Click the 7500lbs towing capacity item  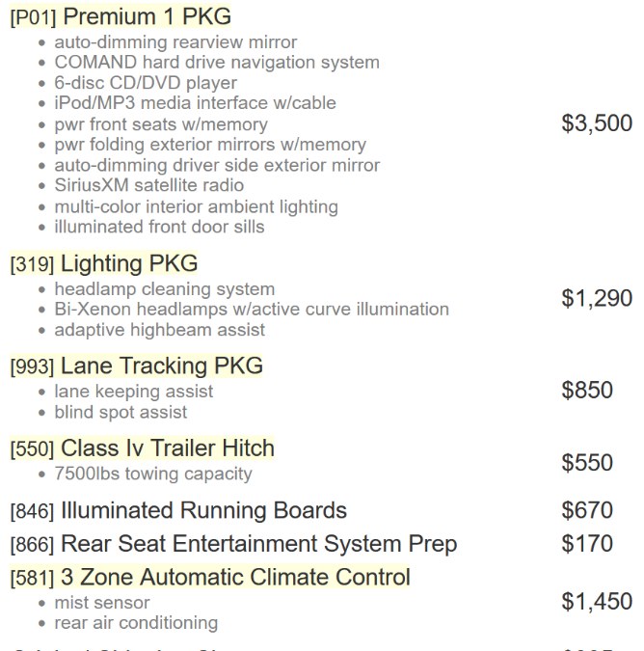(x=153, y=474)
